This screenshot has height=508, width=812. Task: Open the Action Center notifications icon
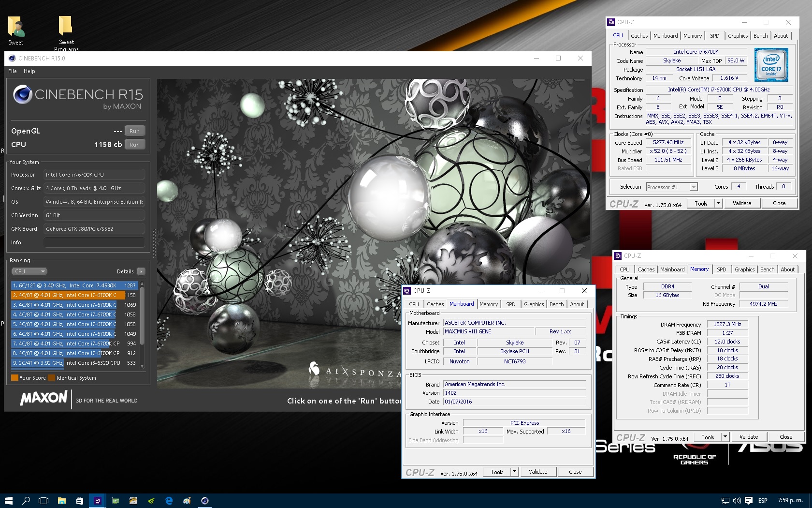coord(749,501)
